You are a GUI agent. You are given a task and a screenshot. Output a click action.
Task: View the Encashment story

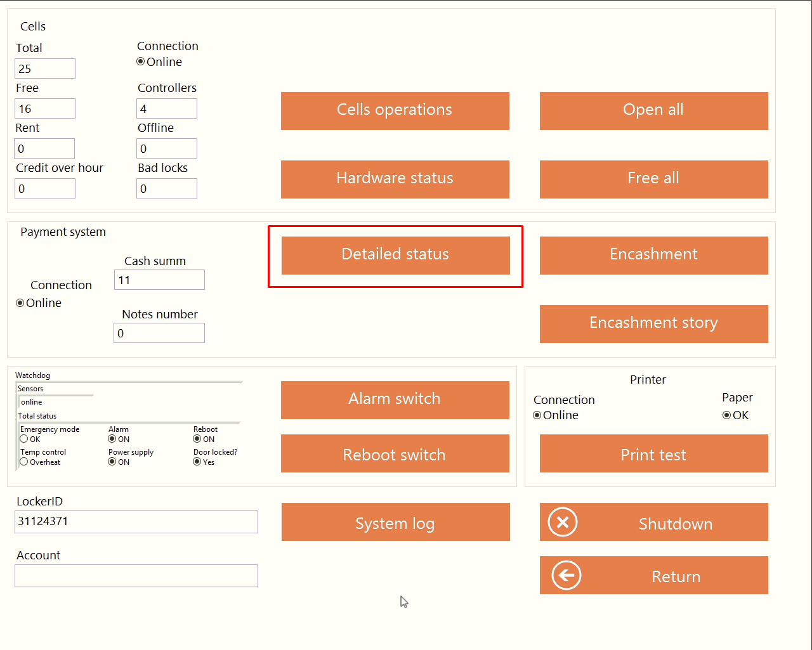tap(653, 323)
